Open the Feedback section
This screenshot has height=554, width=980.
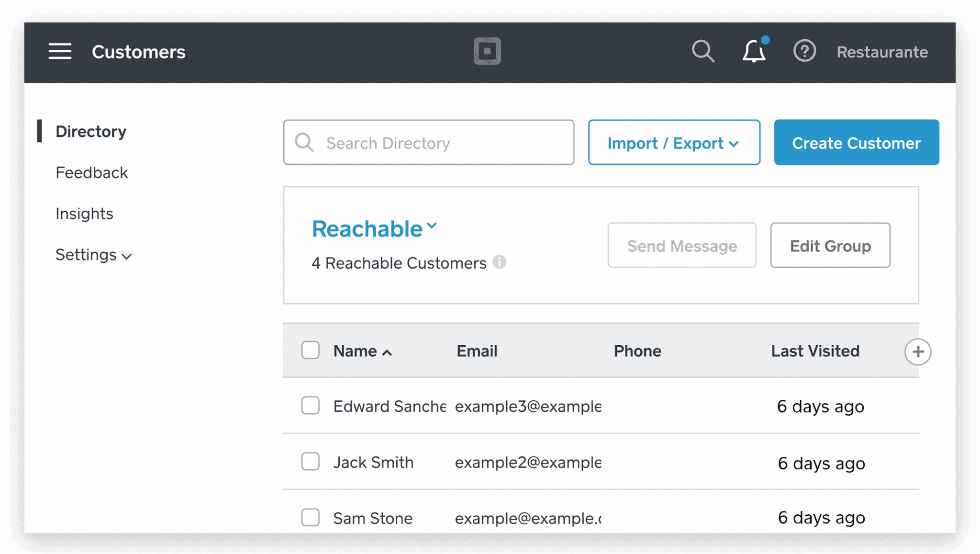(x=92, y=172)
